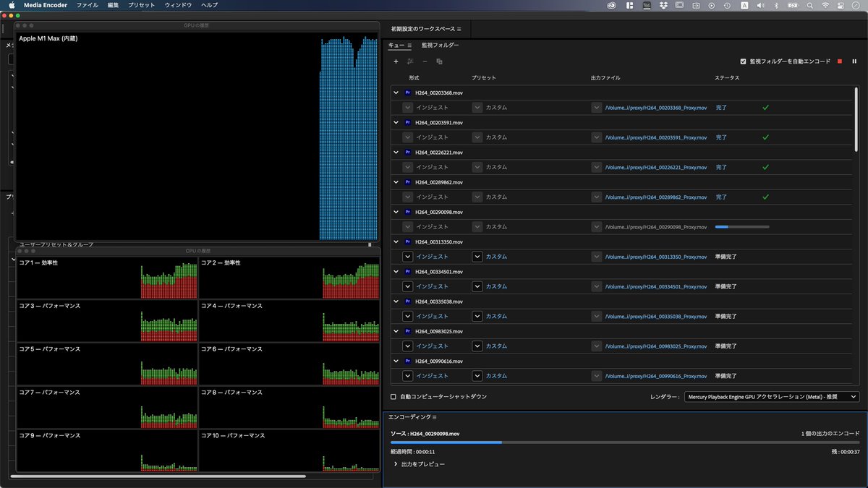Open output file link H264_00203368_Proxy.mov
Viewport: 868px width, 488px height.
click(x=656, y=108)
